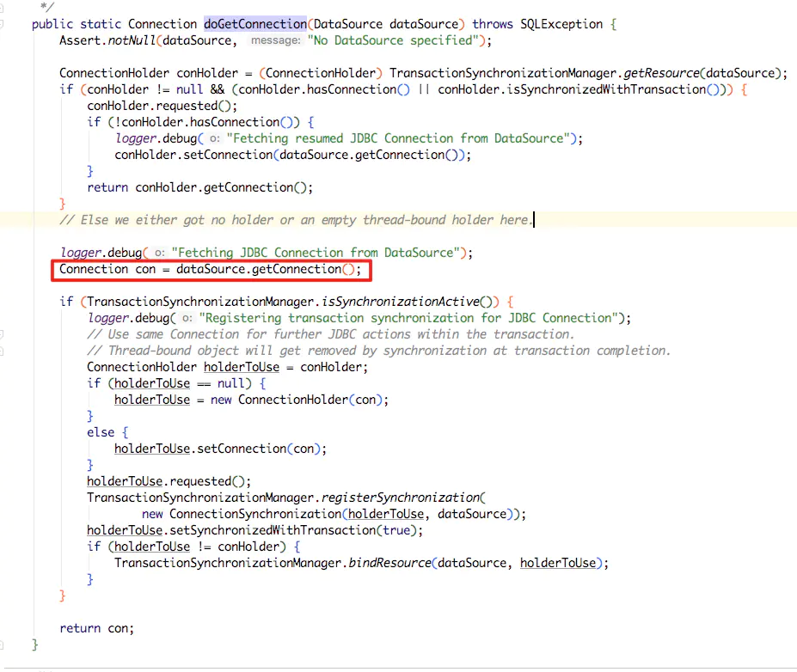Click the 'return conHolder.getConnection();' statement
Image resolution: width=797 pixels, height=672 pixels.
click(199, 187)
